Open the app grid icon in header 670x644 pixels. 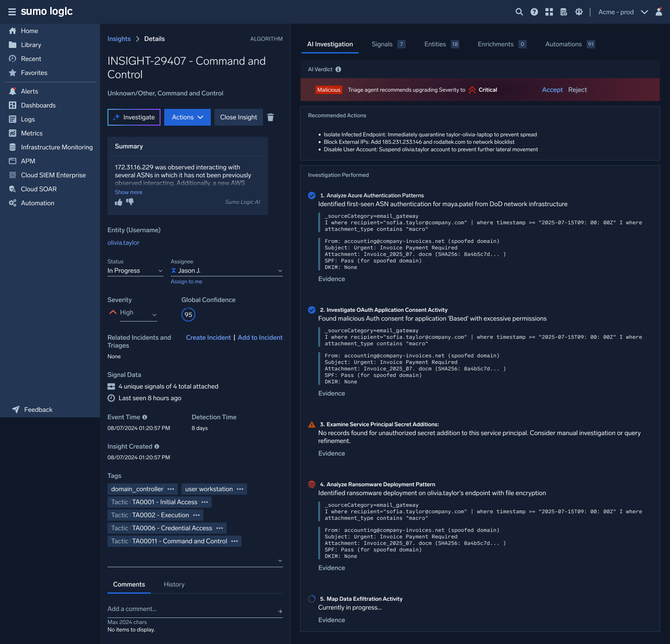point(549,12)
